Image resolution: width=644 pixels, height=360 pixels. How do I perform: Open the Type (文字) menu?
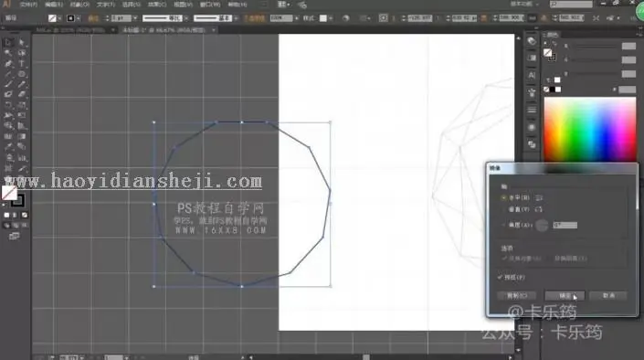coord(106,5)
